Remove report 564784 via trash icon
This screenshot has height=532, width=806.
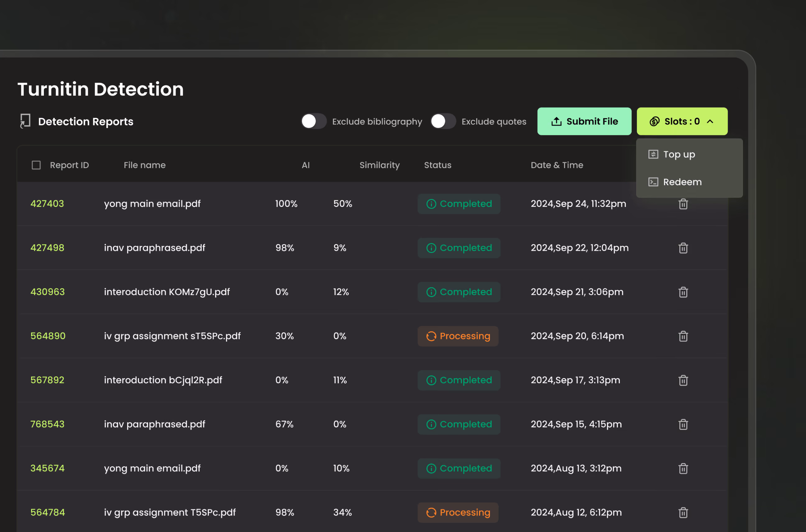pyautogui.click(x=683, y=513)
